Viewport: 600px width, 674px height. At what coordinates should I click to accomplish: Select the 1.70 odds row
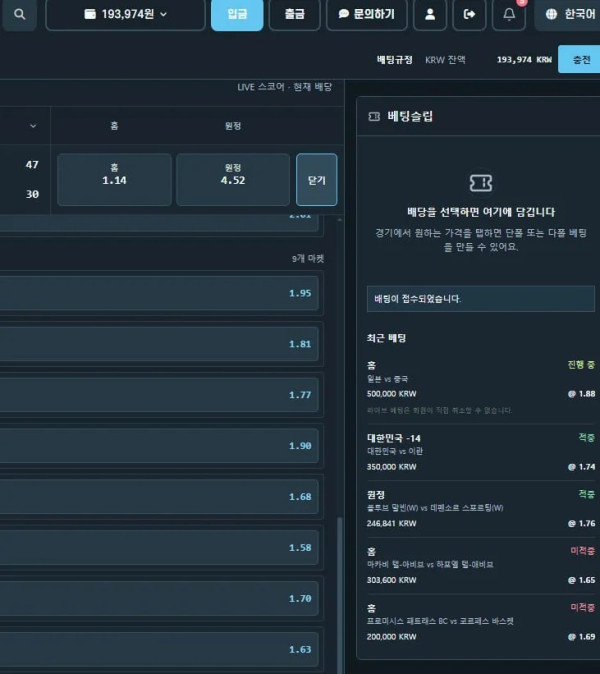tap(159, 598)
